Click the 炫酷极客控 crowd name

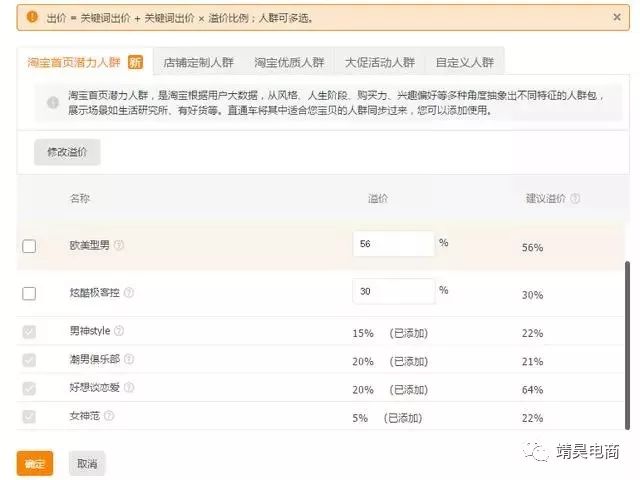point(94,292)
